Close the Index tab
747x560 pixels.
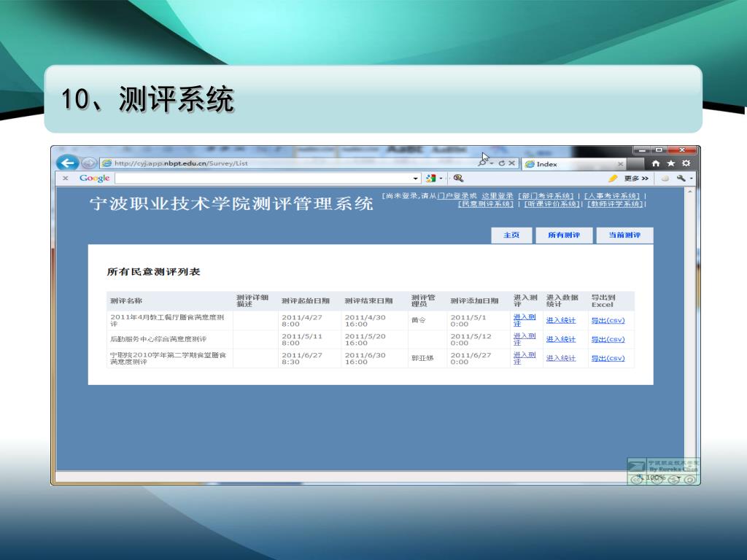pos(620,164)
